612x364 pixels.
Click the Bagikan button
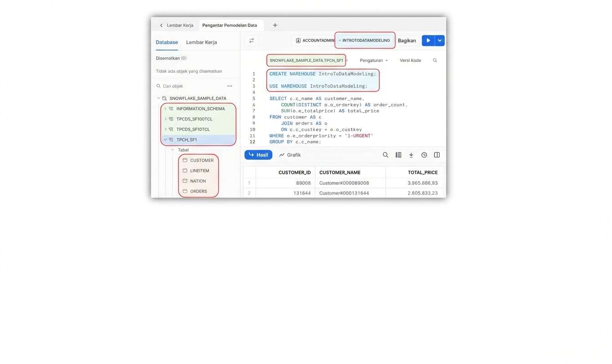point(407,40)
